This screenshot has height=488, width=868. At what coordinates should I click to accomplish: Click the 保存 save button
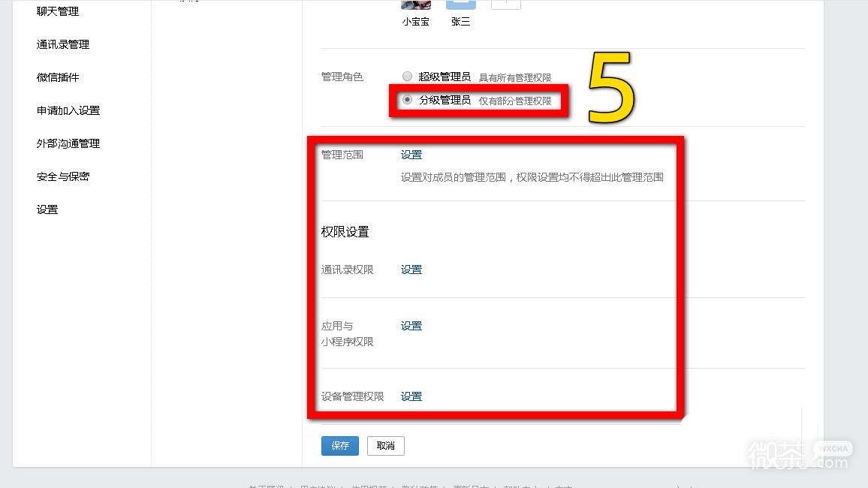pos(339,445)
